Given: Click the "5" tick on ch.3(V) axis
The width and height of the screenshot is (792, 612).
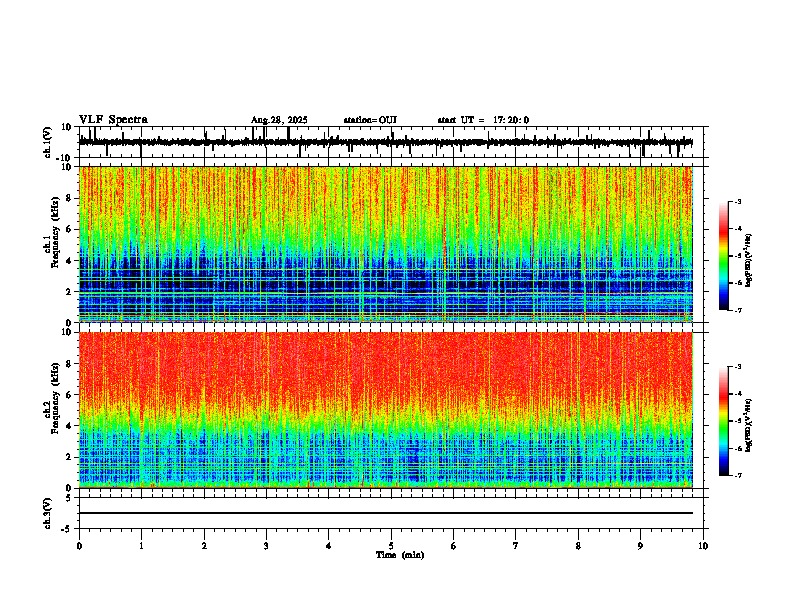Looking at the screenshot, I should [x=69, y=498].
